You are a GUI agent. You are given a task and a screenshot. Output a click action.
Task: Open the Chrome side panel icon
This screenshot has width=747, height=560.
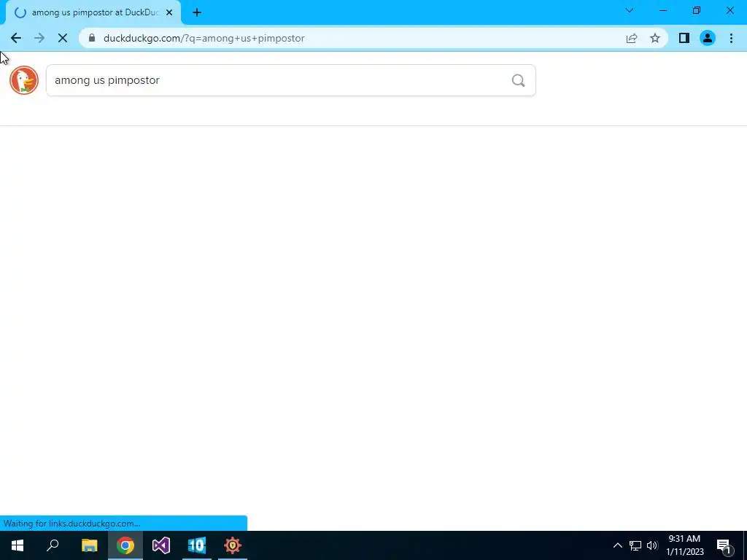(x=684, y=38)
